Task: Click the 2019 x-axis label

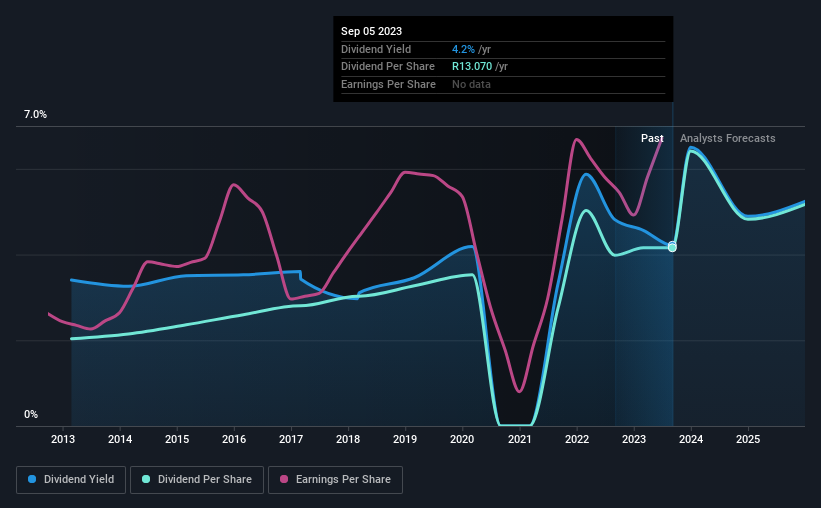Action: (x=405, y=439)
